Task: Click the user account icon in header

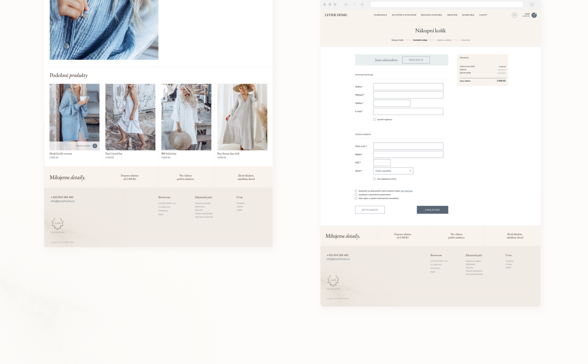Action: pyautogui.click(x=514, y=15)
